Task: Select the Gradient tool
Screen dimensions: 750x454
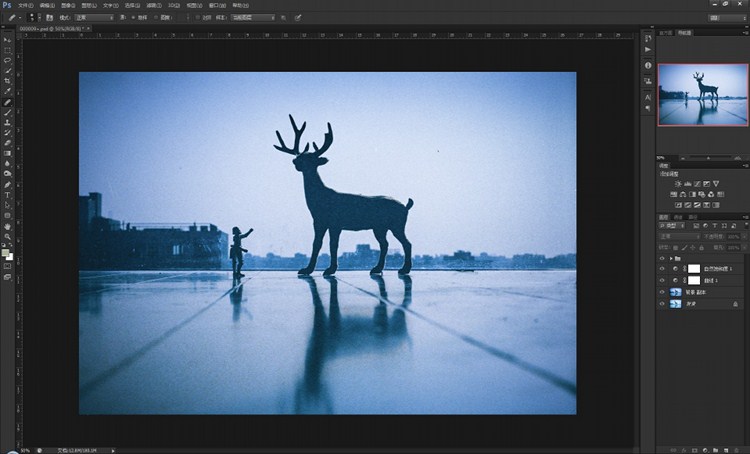Action: point(7,154)
